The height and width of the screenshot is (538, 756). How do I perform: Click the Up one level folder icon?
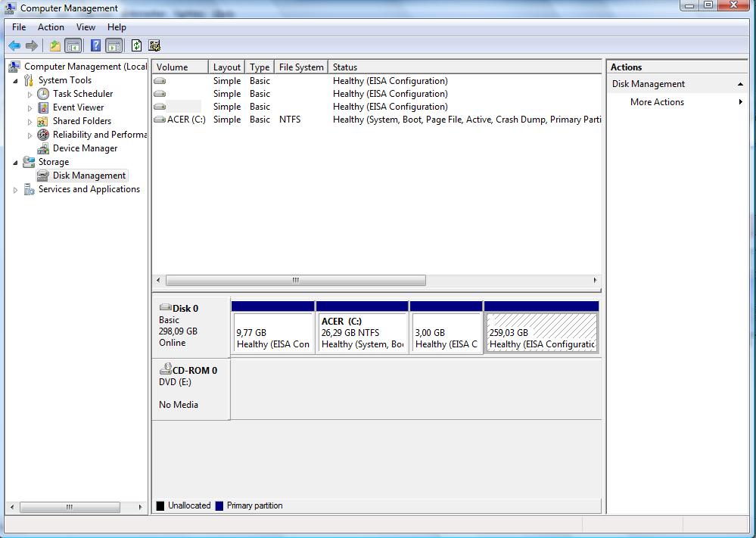pyautogui.click(x=55, y=46)
